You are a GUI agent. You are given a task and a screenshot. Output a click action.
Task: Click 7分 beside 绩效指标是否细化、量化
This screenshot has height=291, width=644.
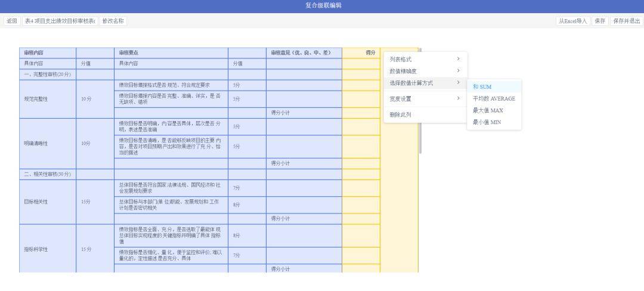[x=247, y=255]
